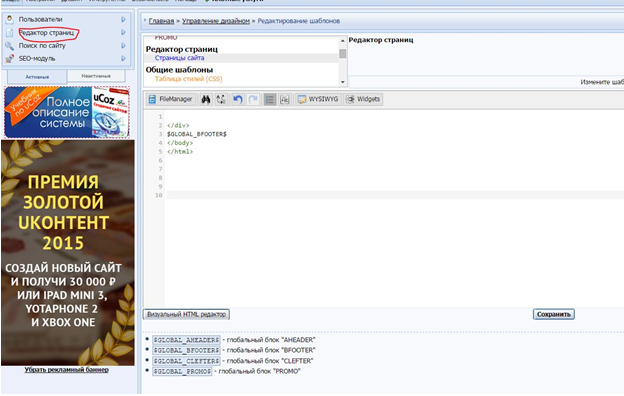Click the Убрать рекламный баннер link
The image size is (624, 396).
pos(66,370)
